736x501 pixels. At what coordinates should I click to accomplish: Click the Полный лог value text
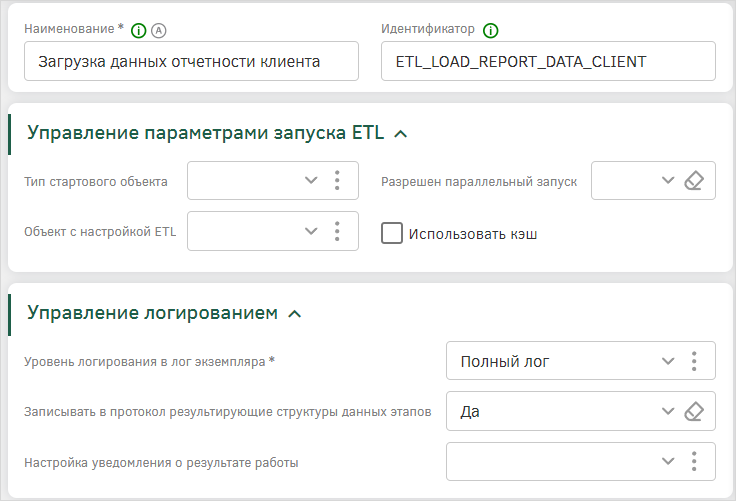coord(505,362)
